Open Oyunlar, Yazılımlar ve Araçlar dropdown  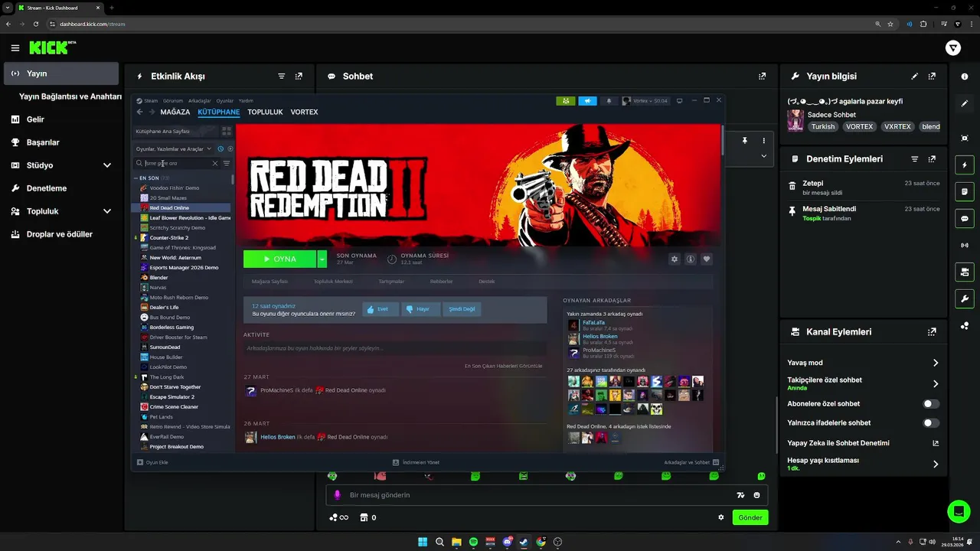click(x=174, y=149)
